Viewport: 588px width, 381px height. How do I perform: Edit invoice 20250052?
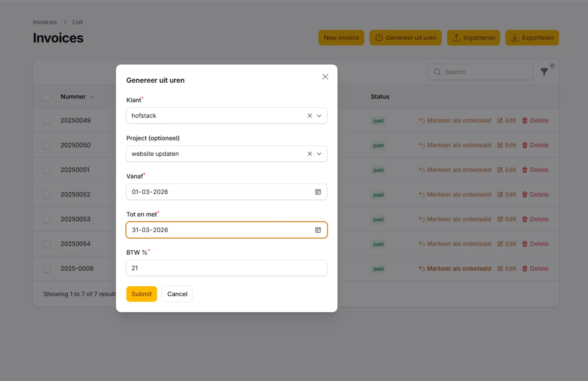click(x=507, y=195)
